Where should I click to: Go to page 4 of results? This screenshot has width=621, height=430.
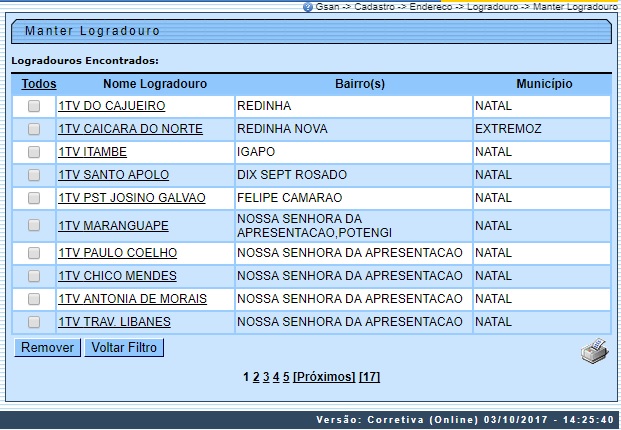click(x=276, y=377)
